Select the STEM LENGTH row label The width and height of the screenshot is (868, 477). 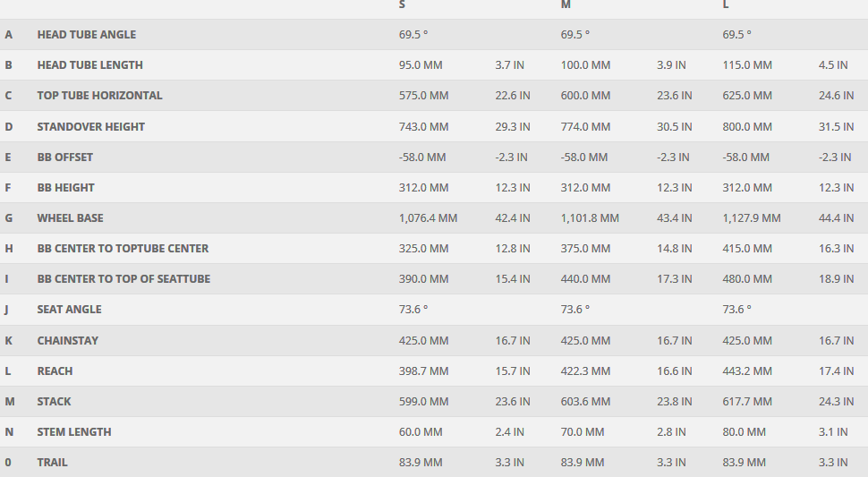[74, 432]
